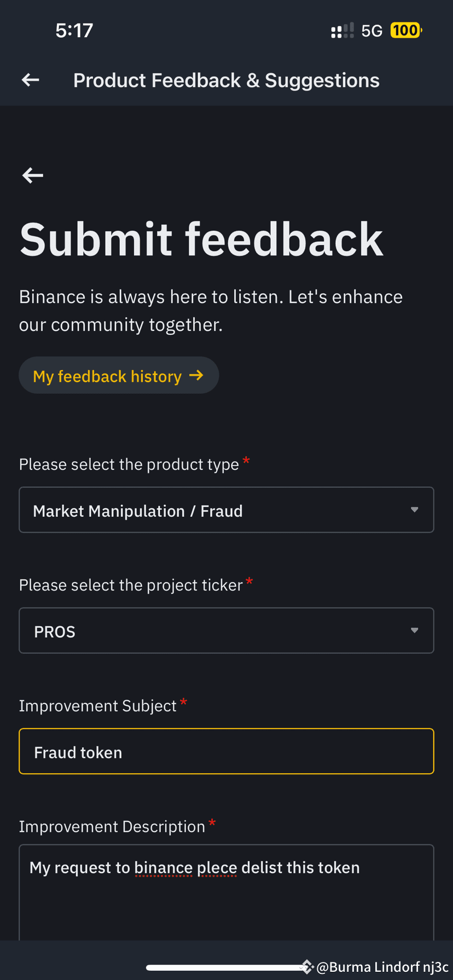This screenshot has height=980, width=453.
Task: Tap the back arrow above Submit feedback
Action: coord(32,175)
